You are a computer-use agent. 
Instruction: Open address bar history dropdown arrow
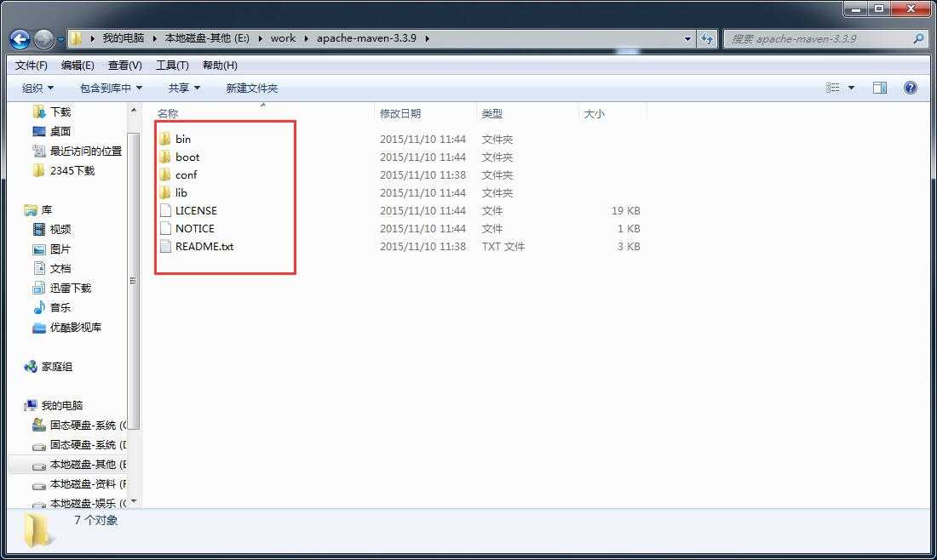point(687,39)
